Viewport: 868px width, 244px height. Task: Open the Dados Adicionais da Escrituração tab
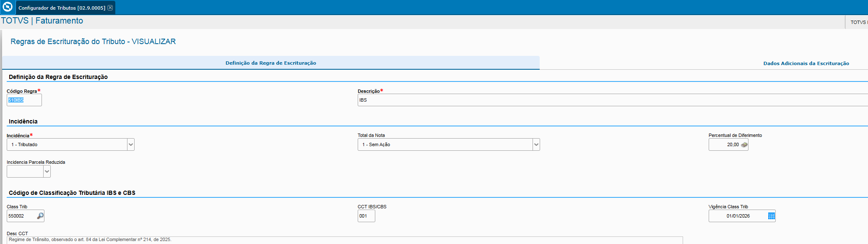806,63
